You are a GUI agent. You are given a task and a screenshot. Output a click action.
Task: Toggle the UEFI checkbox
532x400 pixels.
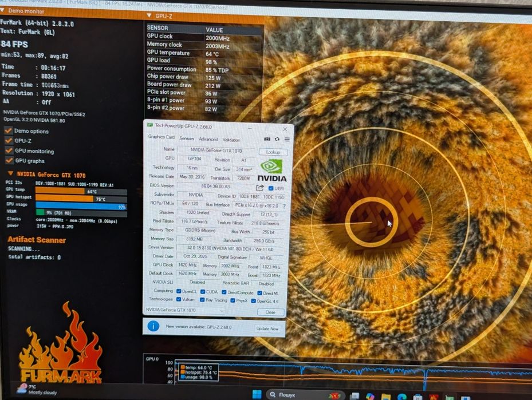(271, 188)
